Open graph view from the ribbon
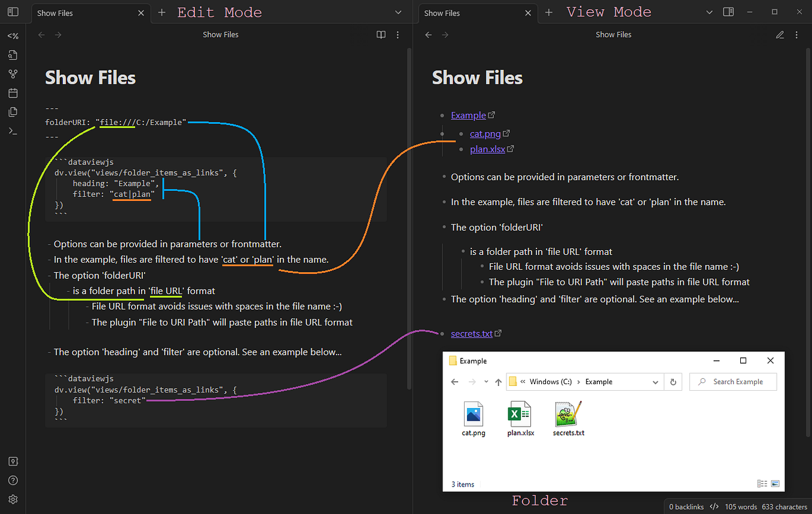The height and width of the screenshot is (514, 812). pyautogui.click(x=13, y=74)
